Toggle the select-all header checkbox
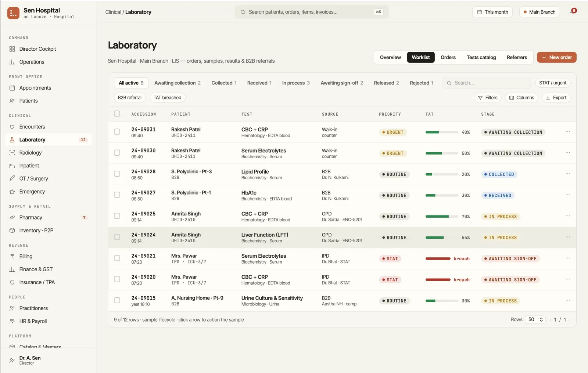The image size is (588, 373). pyautogui.click(x=117, y=114)
